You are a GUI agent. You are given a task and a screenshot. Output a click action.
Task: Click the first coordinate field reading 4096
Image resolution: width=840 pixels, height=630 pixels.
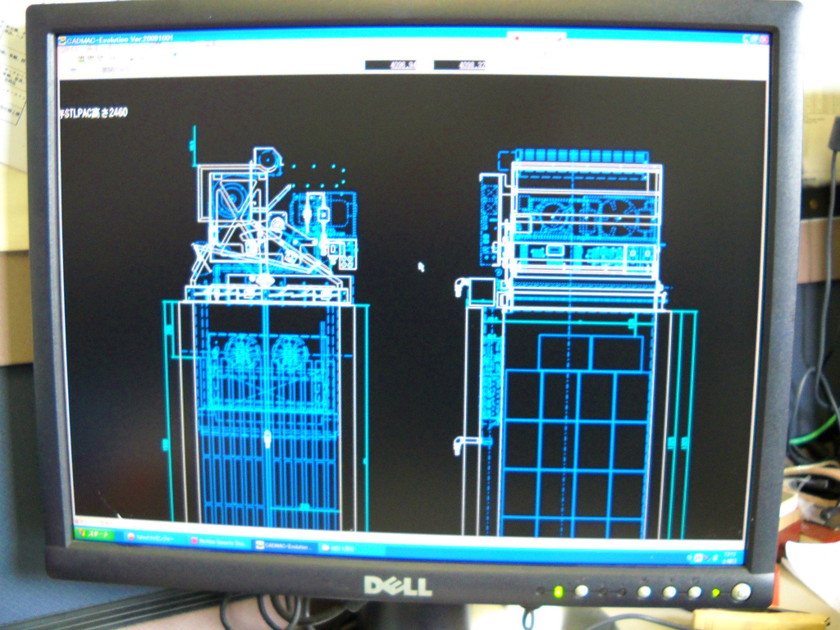point(390,65)
